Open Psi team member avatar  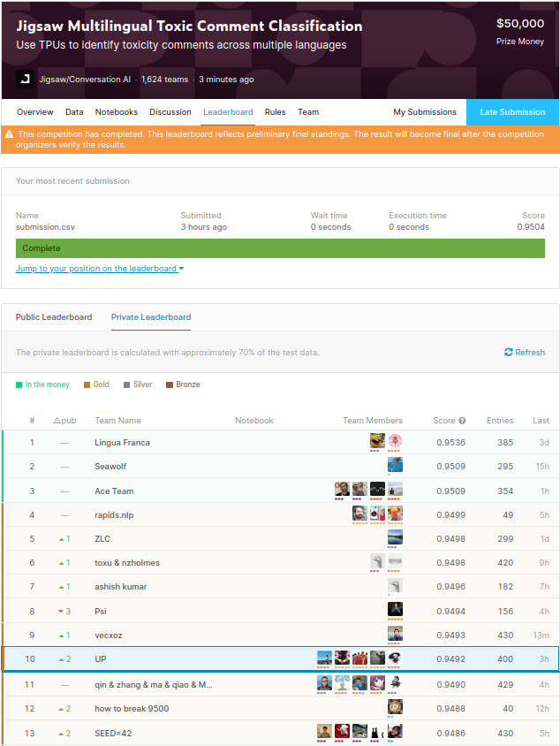(x=395, y=609)
